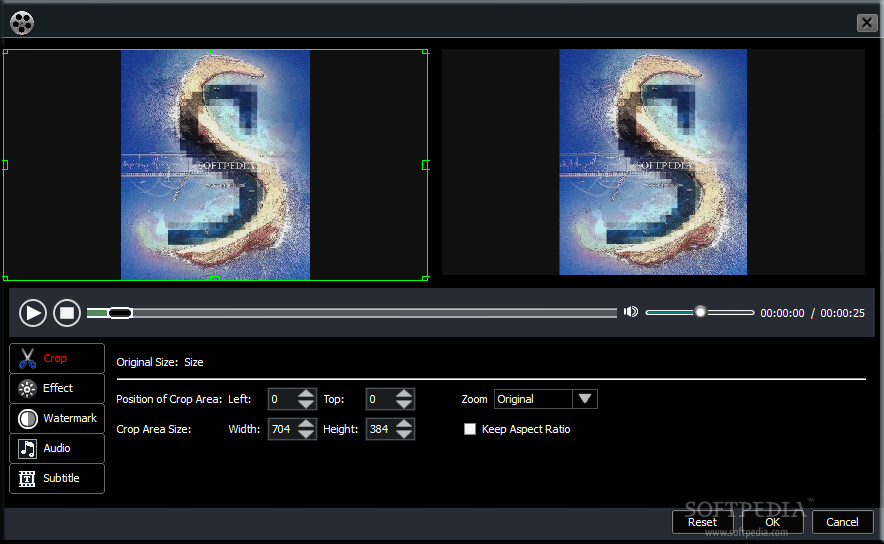Viewport: 884px width, 544px height.
Task: Open the Watermark tab
Action: (57, 418)
